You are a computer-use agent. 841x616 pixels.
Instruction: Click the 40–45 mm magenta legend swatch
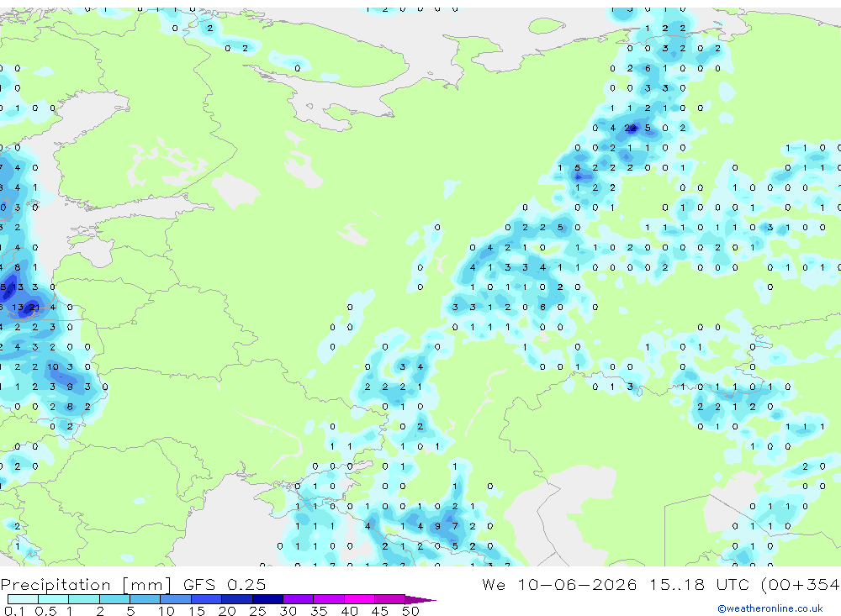pyautogui.click(x=359, y=599)
